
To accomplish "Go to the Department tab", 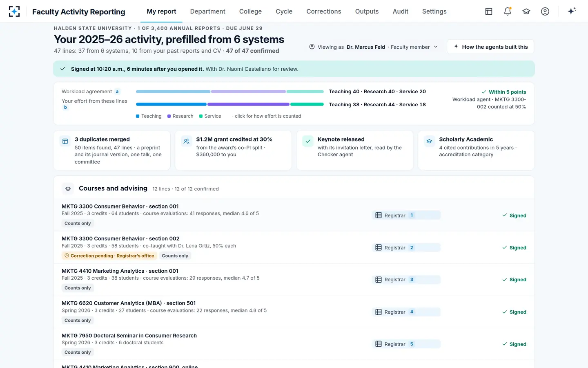I will click(207, 11).
